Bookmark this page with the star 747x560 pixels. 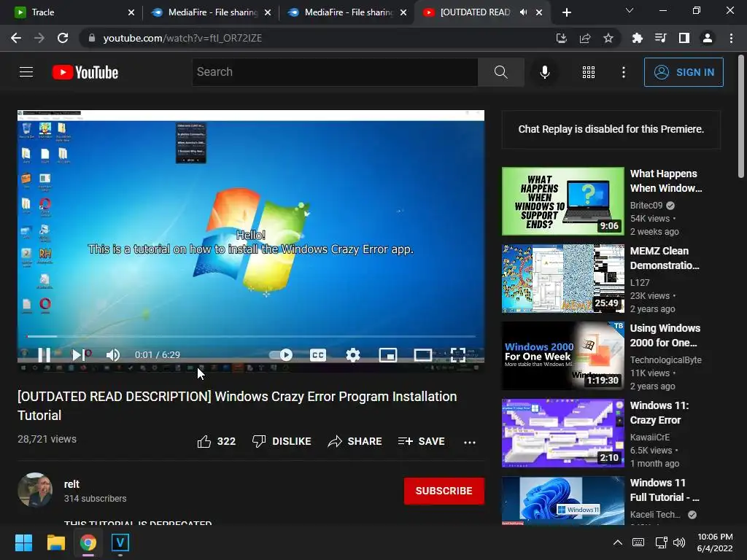[608, 38]
